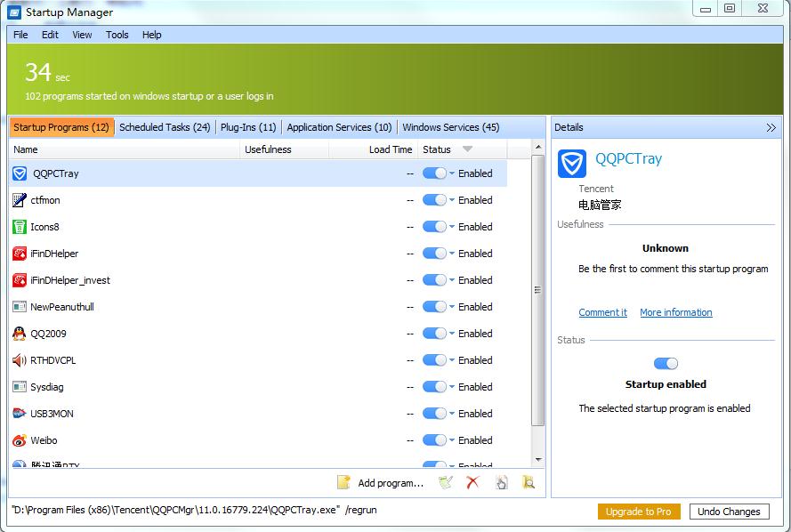Viewport: 791px width, 532px height.
Task: Click the green Icons8 program icon
Action: pyautogui.click(x=20, y=227)
